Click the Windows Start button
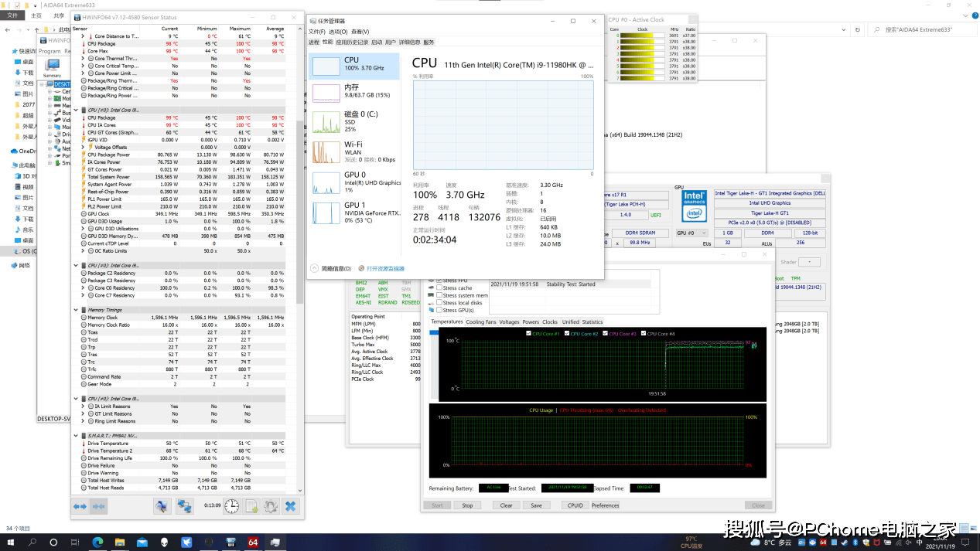Viewport: 980px width, 551px height. [x=11, y=542]
